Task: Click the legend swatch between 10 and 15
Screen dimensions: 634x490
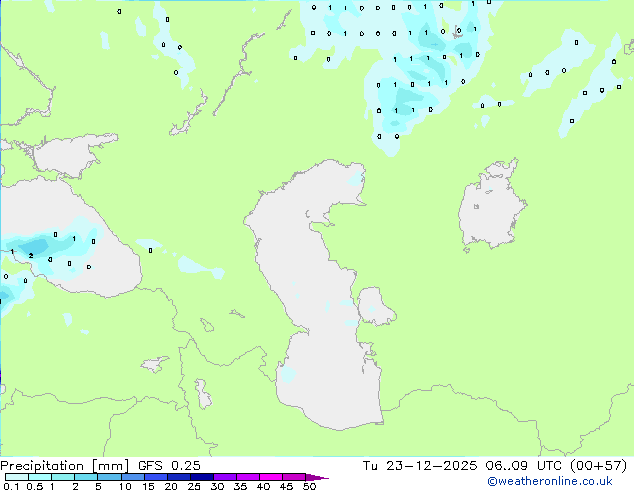Action: (133, 477)
